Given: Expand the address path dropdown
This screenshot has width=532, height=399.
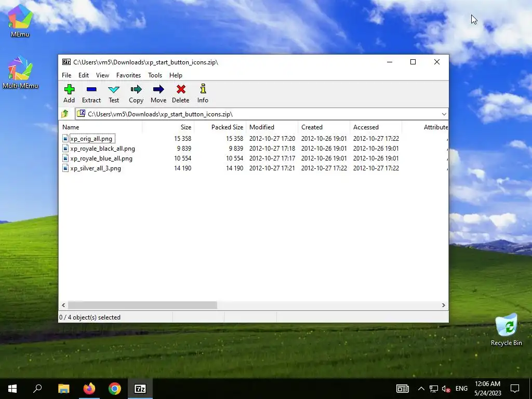Looking at the screenshot, I should (444, 114).
